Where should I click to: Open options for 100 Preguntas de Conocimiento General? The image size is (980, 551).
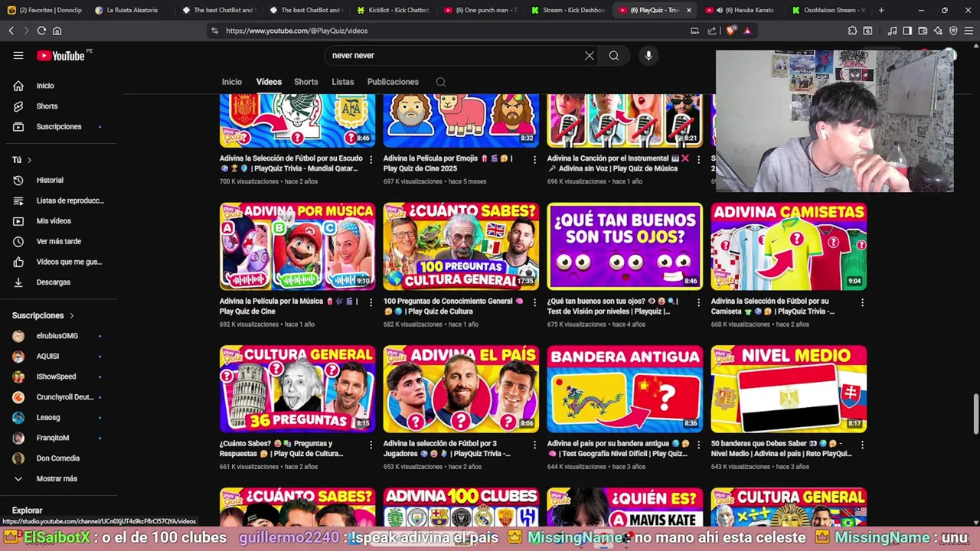click(534, 302)
